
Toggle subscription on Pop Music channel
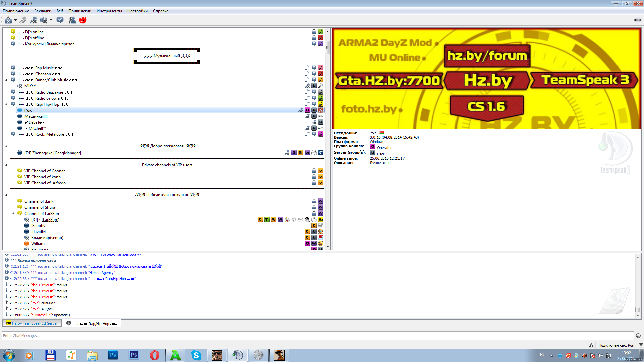click(13, 68)
